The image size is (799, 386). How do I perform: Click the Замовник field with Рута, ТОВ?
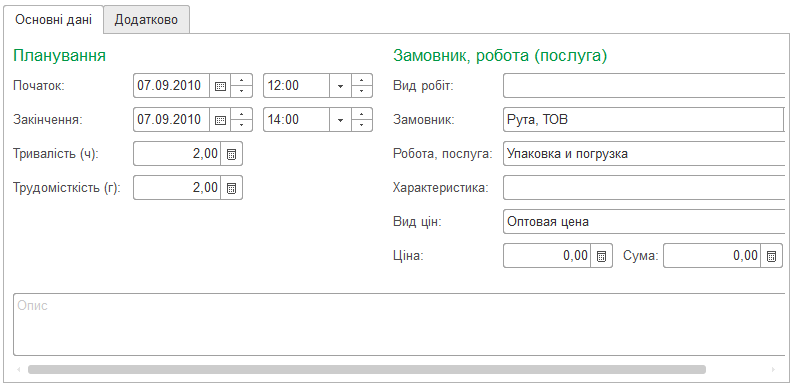tap(644, 120)
